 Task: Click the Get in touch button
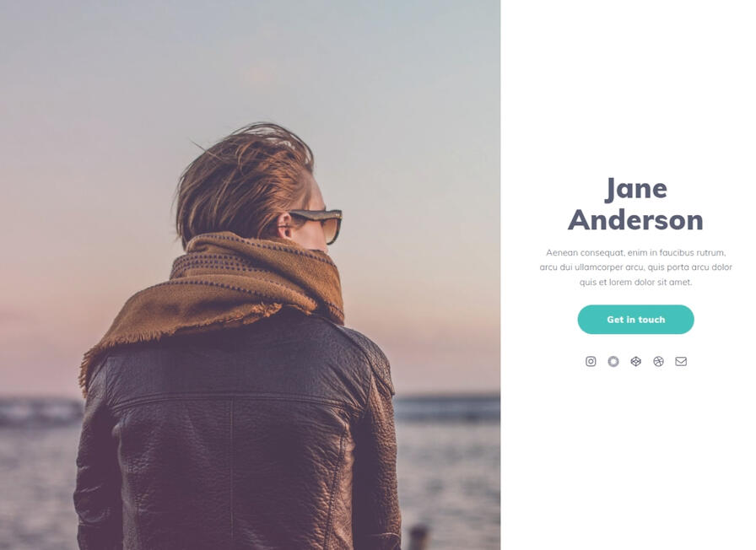[x=635, y=320]
